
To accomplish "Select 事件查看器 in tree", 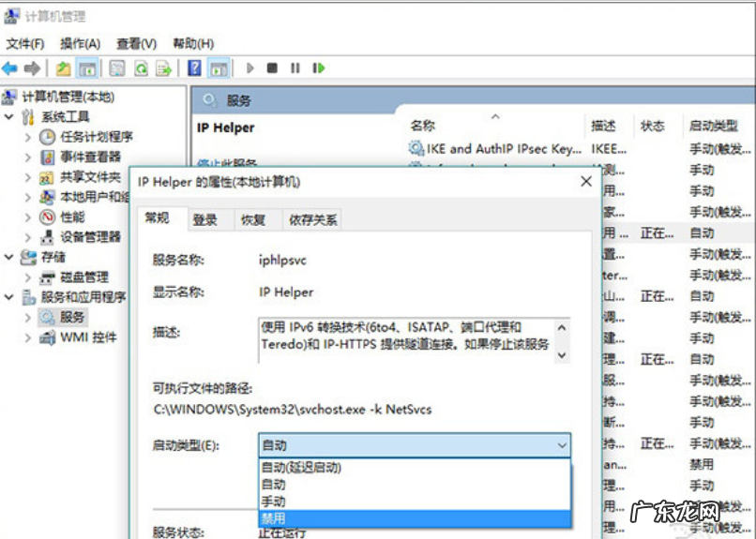I will point(90,157).
